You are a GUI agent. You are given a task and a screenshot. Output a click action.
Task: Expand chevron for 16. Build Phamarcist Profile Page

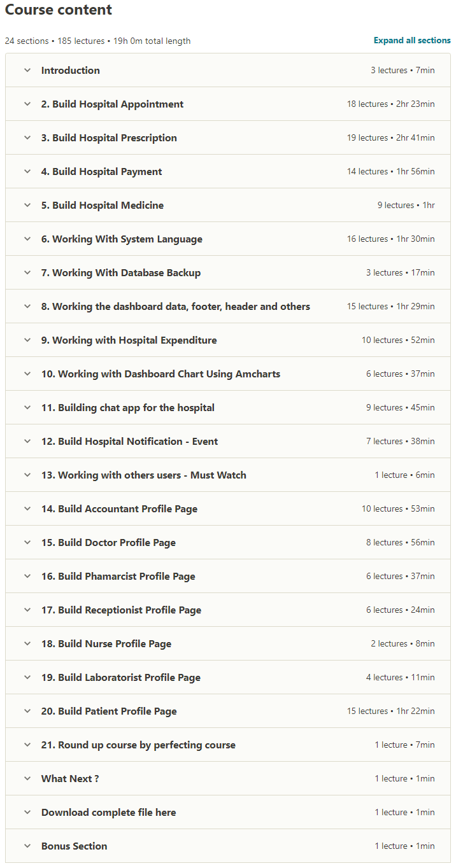[x=27, y=577]
